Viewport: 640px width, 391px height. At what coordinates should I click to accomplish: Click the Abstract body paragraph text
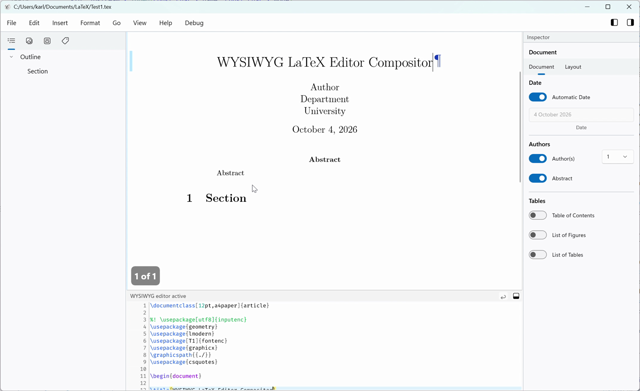pyautogui.click(x=230, y=173)
